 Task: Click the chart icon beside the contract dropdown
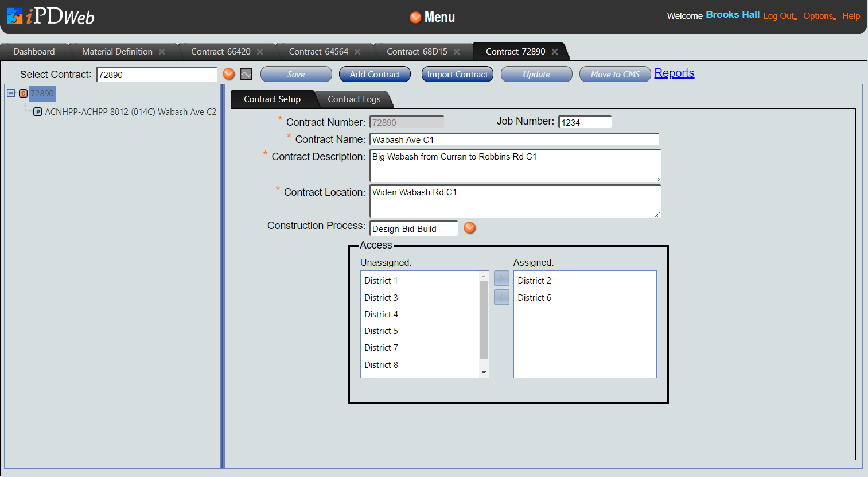246,74
